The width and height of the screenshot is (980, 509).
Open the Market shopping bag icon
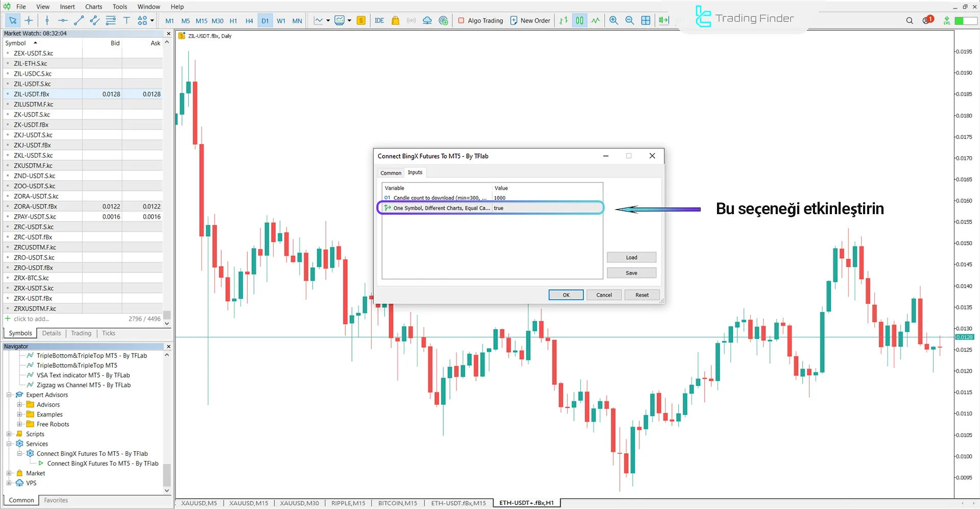(x=395, y=20)
